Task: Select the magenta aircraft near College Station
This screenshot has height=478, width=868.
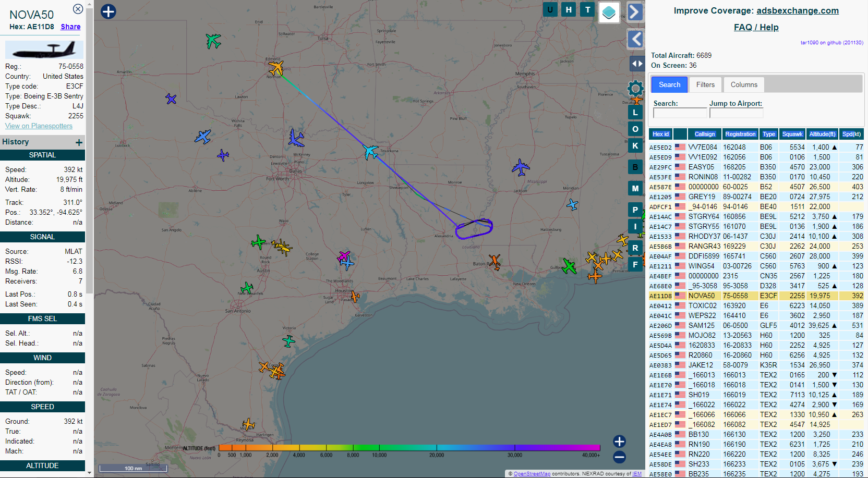Action: [344, 255]
